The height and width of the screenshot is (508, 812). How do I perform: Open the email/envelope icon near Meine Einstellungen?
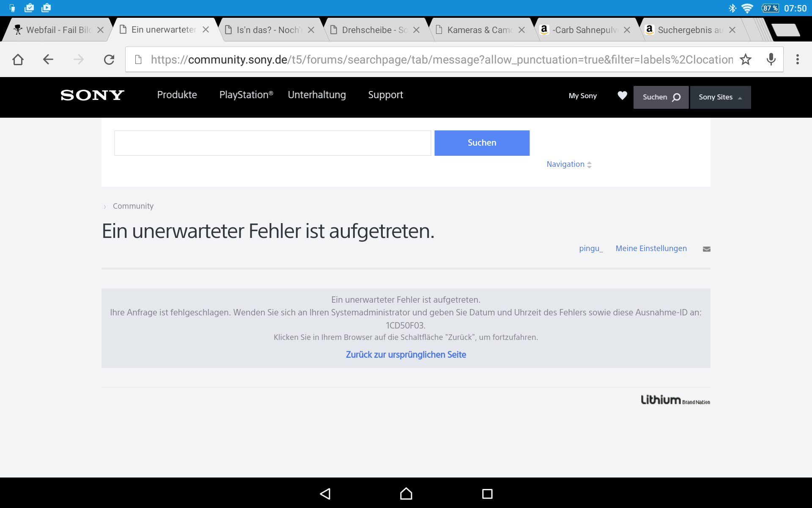(706, 249)
